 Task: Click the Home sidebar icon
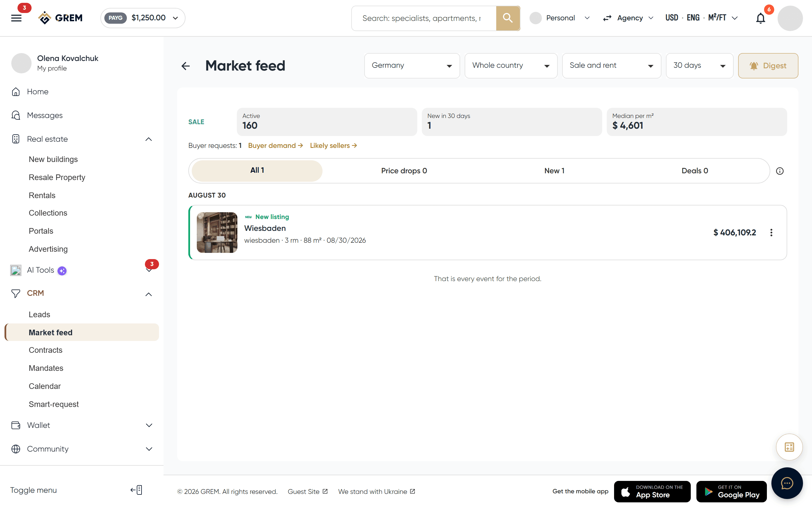coord(16,92)
